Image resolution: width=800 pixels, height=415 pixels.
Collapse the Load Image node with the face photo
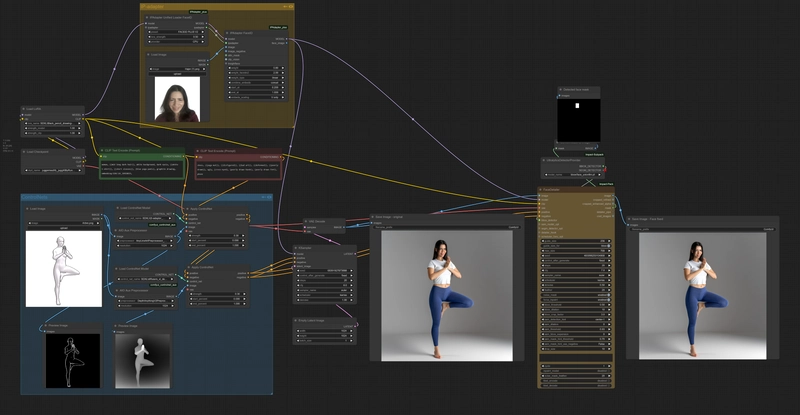click(x=148, y=55)
